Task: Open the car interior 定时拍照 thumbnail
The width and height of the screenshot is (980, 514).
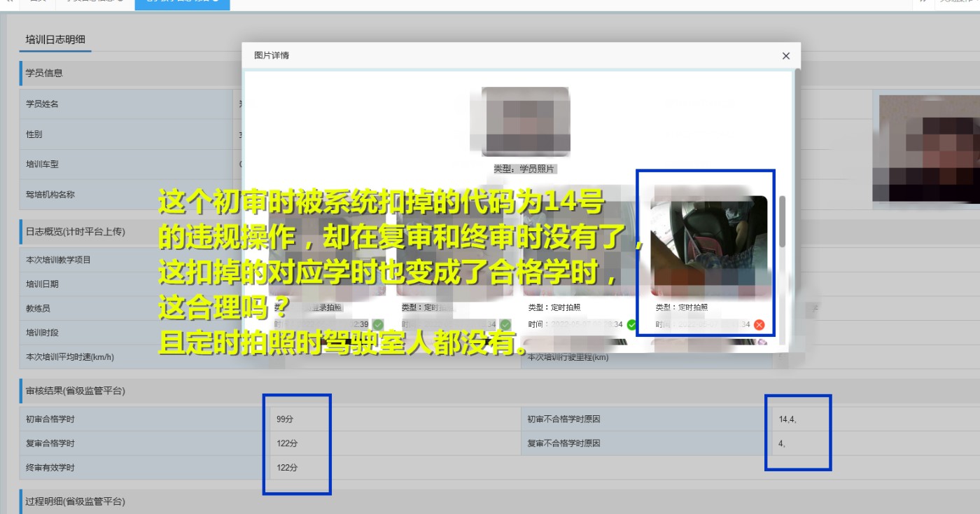Action: [708, 245]
